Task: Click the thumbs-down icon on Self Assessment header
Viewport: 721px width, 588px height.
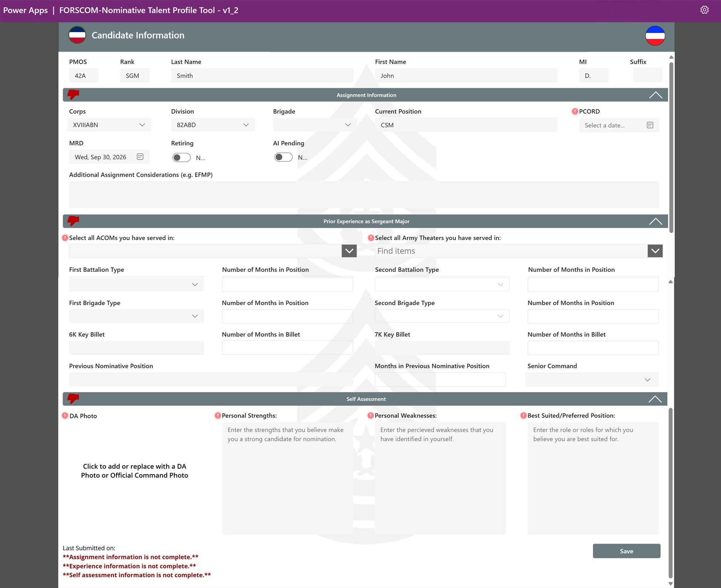Action: pos(73,398)
